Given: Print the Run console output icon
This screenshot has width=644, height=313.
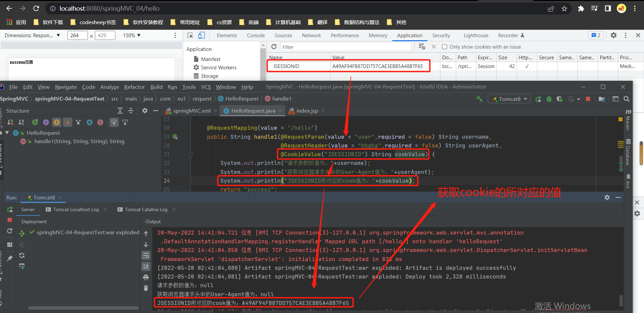Looking at the screenshot, I should point(146,277).
